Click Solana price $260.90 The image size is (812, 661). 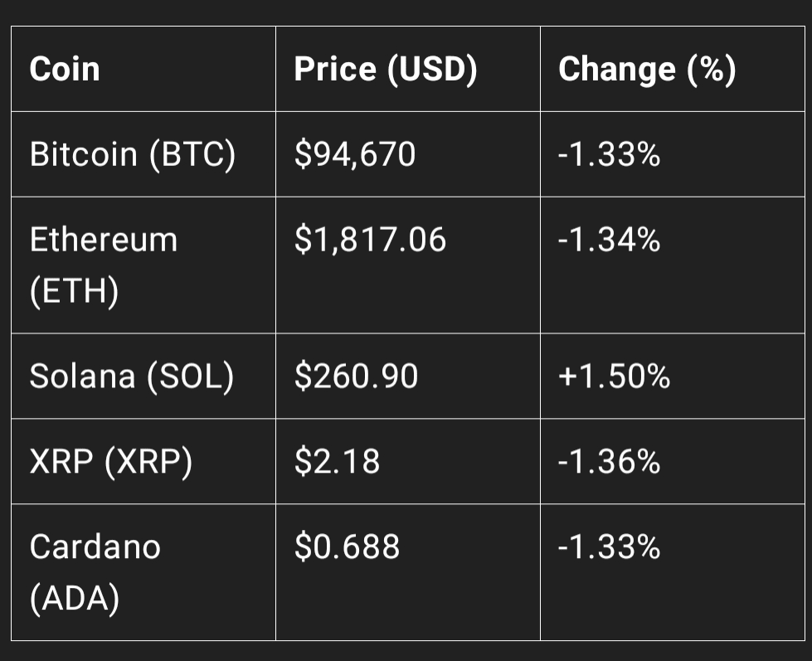coord(357,377)
